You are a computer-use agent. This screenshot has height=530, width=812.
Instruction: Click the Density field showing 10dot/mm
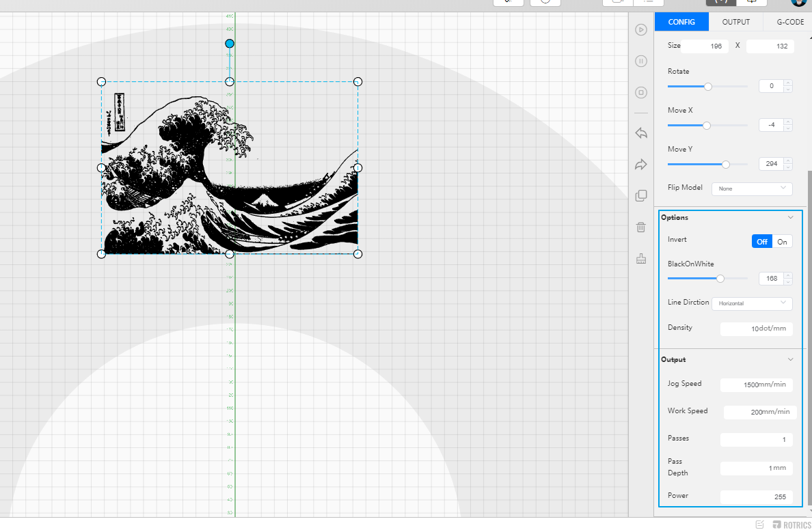[756, 329]
